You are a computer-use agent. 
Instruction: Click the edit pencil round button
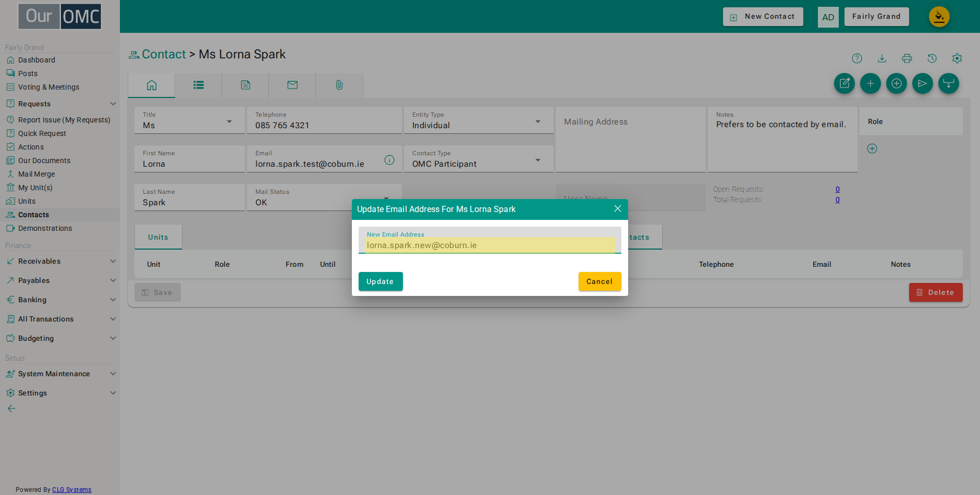[844, 83]
